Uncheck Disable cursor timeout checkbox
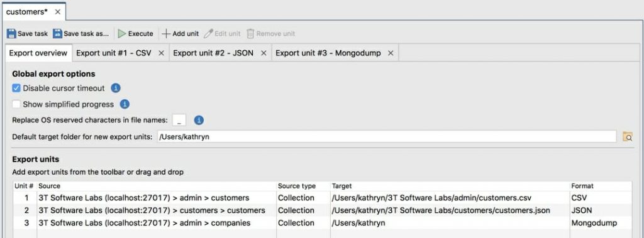Image resolution: width=644 pixels, height=238 pixels. pyautogui.click(x=16, y=88)
